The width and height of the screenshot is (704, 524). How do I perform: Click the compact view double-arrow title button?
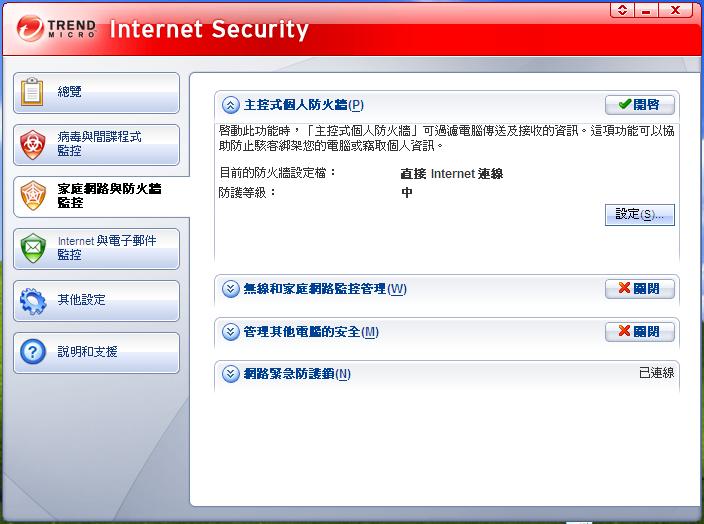pos(622,10)
